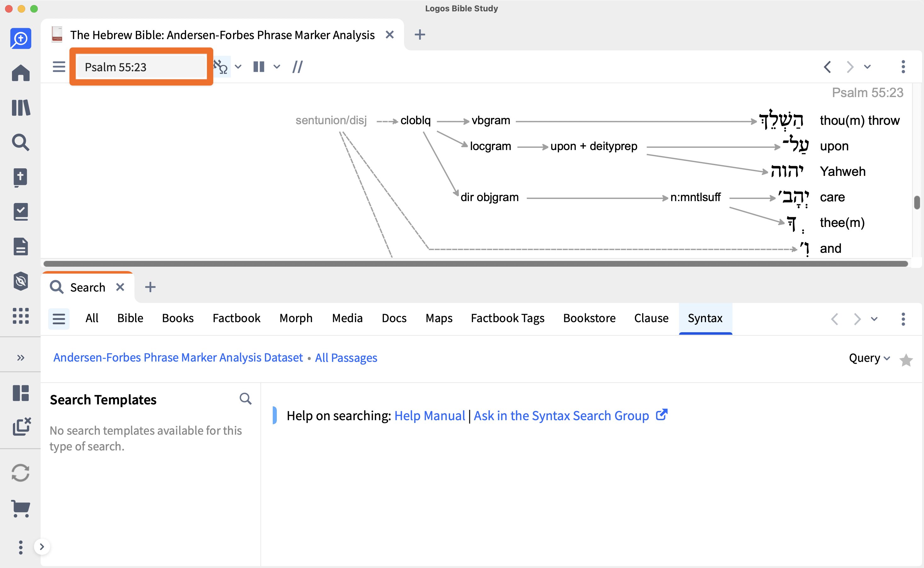Go forward in Search panel history

point(857,319)
